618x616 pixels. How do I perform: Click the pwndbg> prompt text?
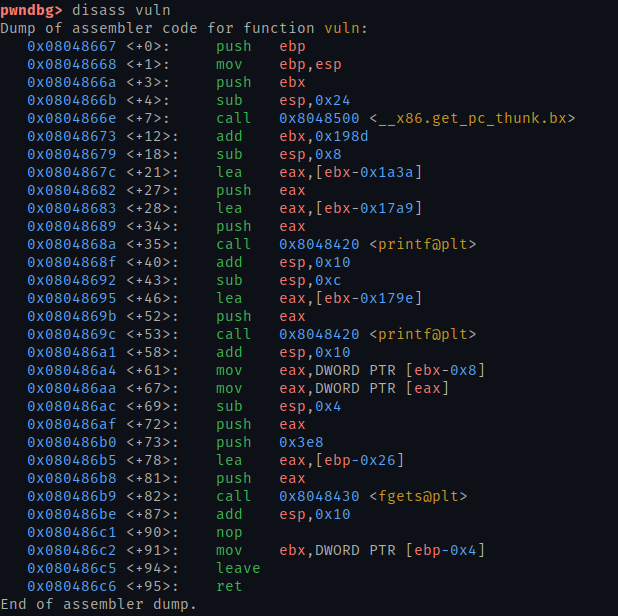pos(31,10)
